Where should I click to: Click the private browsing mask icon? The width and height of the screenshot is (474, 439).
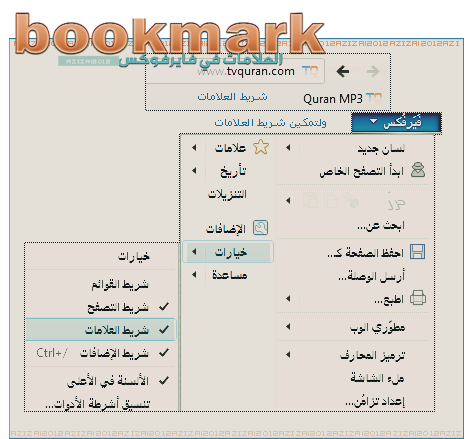click(418, 170)
